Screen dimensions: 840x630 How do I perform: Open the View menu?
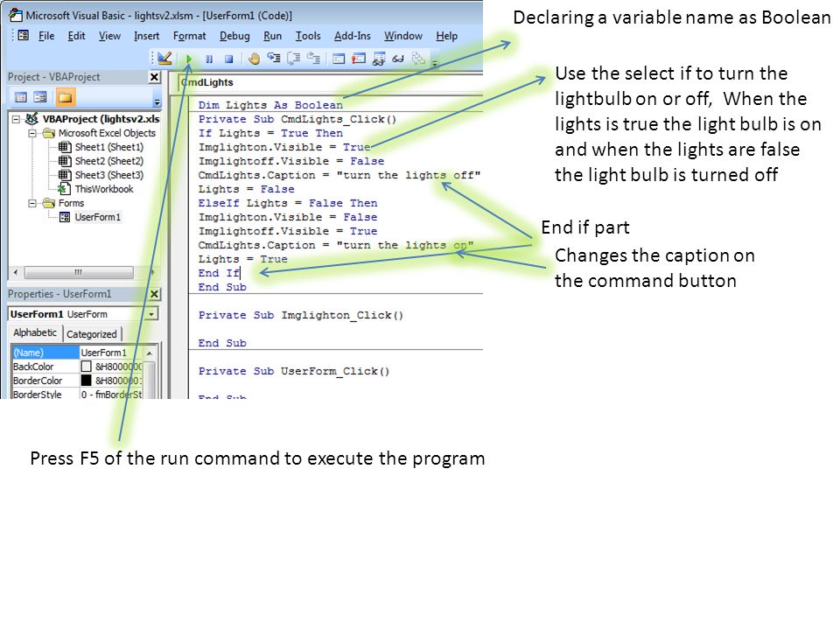pos(109,36)
